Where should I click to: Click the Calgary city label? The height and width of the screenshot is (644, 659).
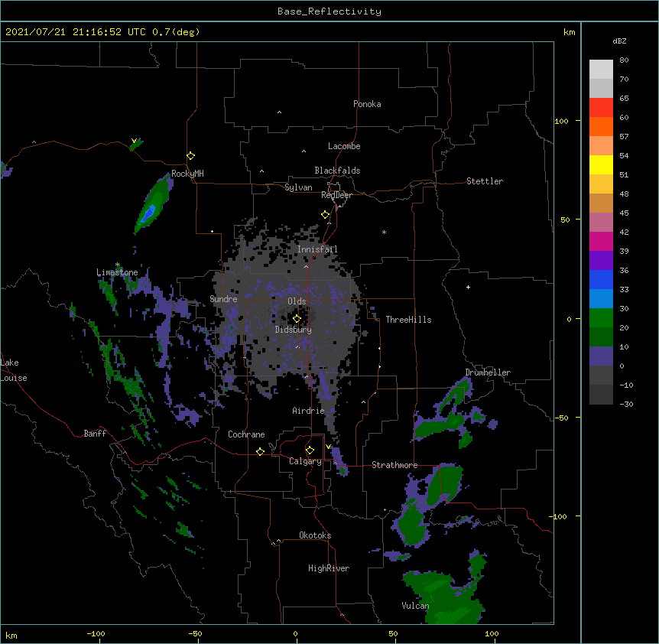305,461
